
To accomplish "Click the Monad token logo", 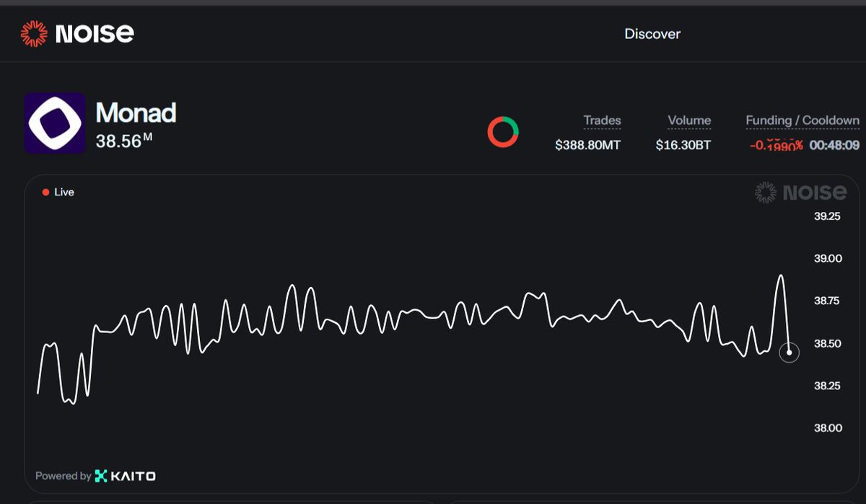I will (x=55, y=123).
